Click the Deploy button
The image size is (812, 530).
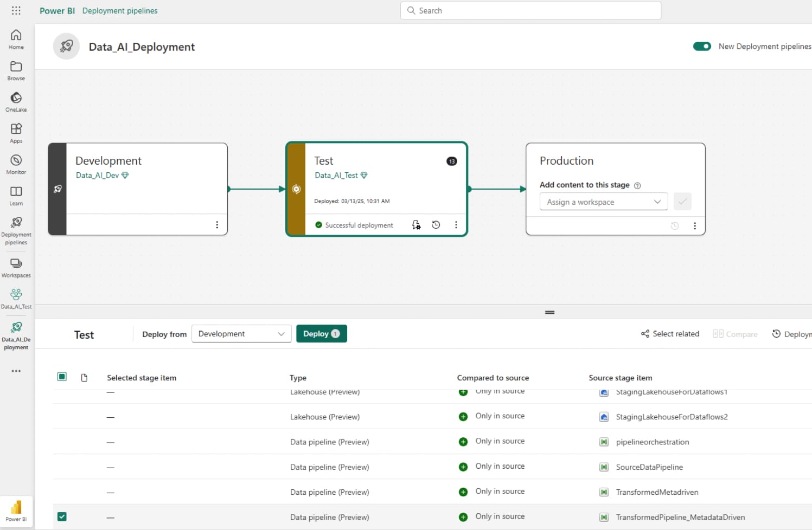pos(321,334)
